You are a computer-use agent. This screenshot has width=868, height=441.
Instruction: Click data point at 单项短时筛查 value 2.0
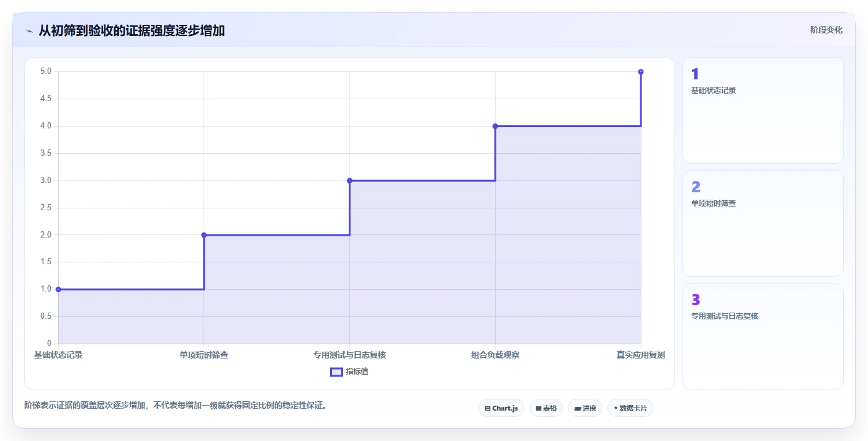(204, 235)
